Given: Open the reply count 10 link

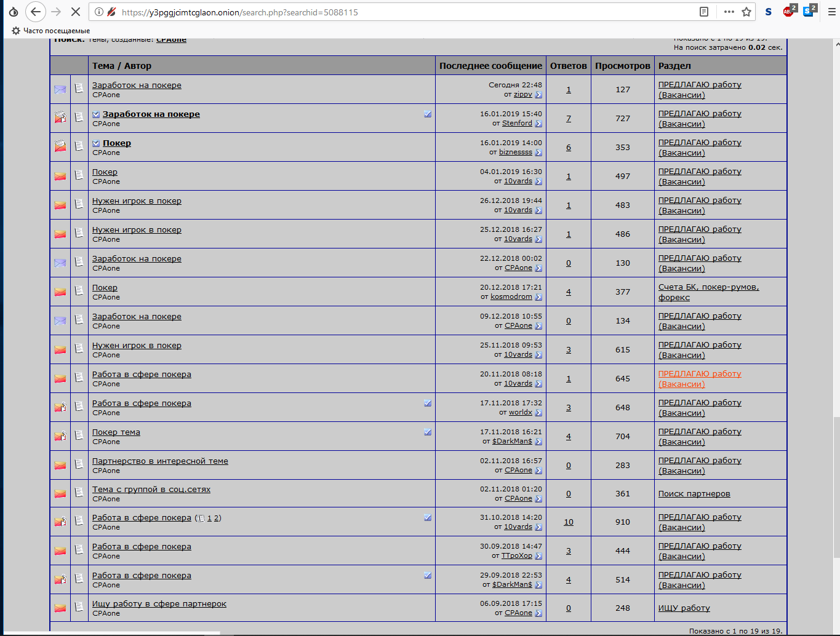Looking at the screenshot, I should (569, 522).
